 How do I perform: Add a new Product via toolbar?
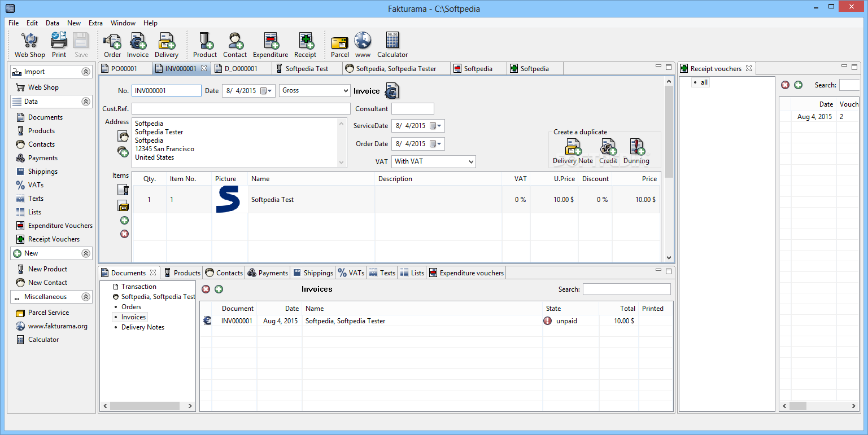coord(205,45)
